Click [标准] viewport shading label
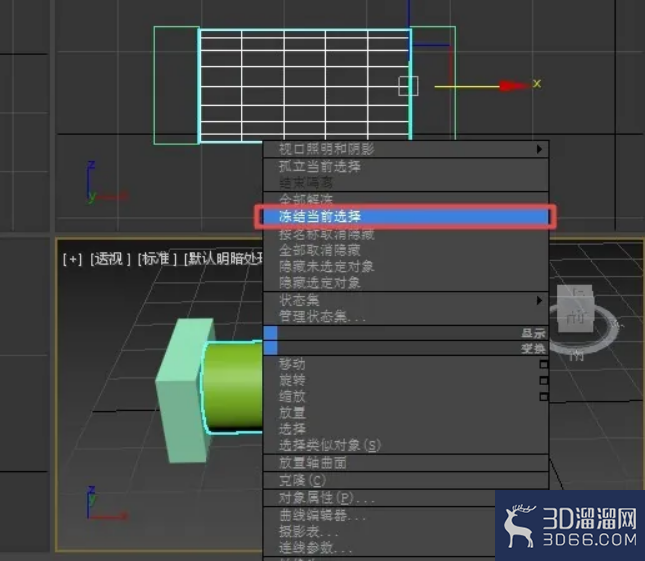Viewport: 645px width, 561px height. (x=157, y=259)
